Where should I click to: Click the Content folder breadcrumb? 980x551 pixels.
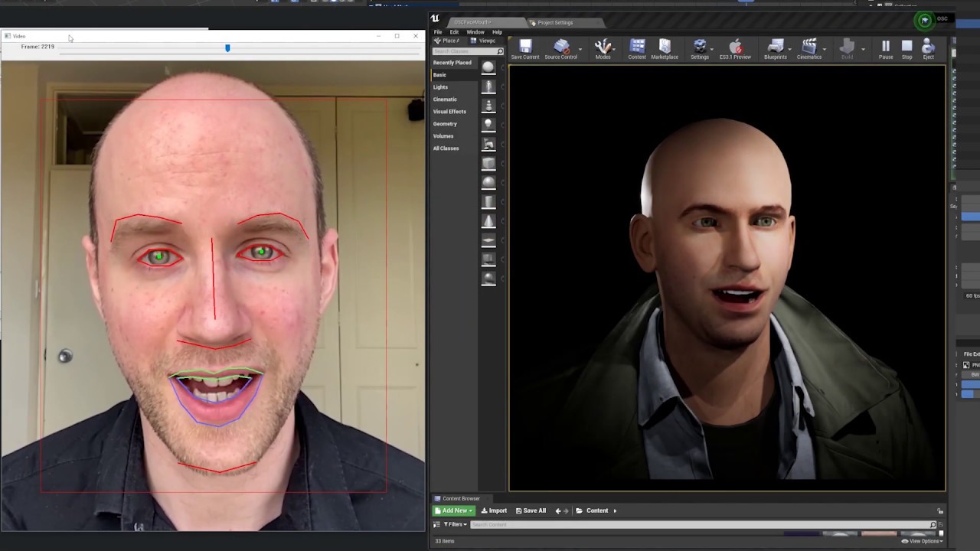[597, 510]
